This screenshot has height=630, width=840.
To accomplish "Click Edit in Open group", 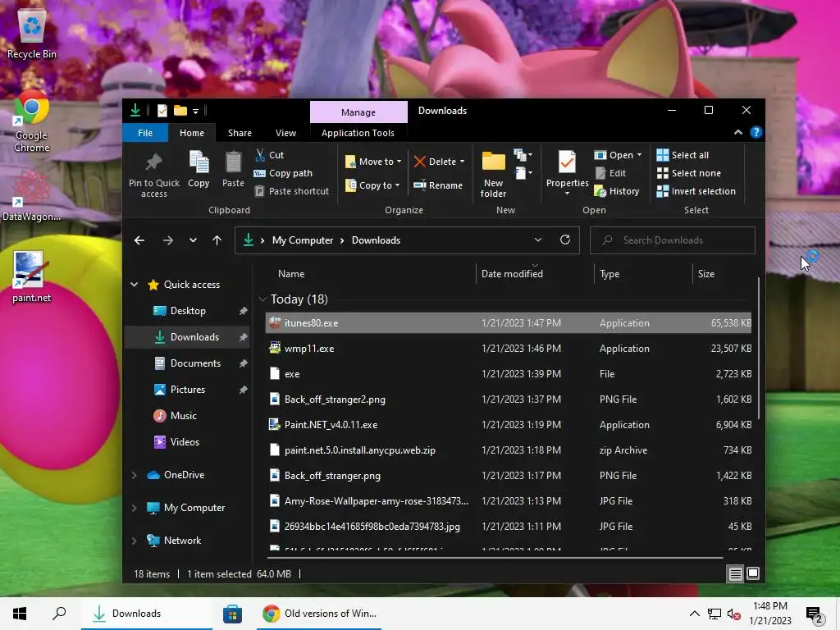I will [610, 173].
